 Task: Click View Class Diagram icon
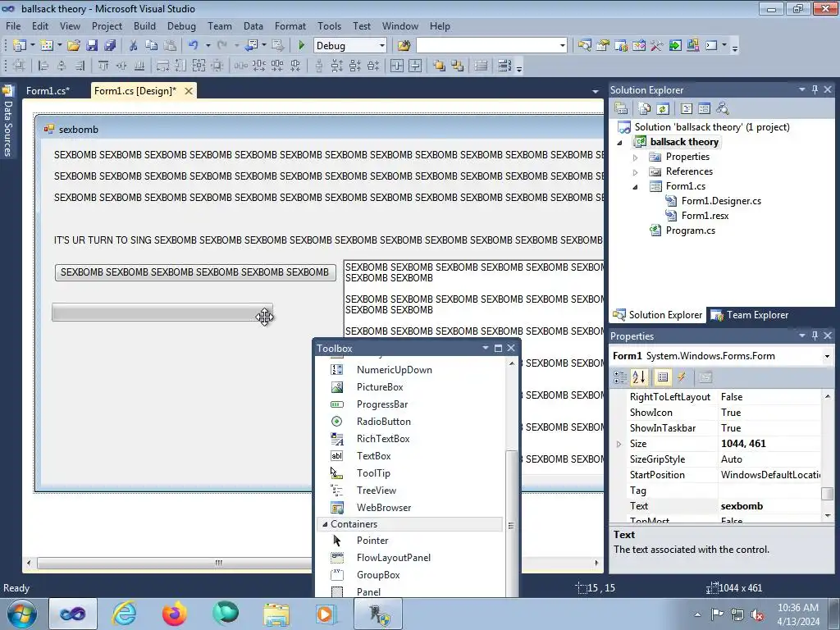pos(723,109)
